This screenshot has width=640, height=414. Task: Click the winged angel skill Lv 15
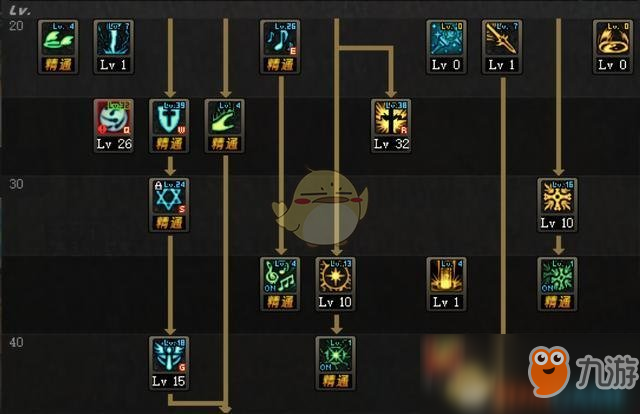[169, 364]
